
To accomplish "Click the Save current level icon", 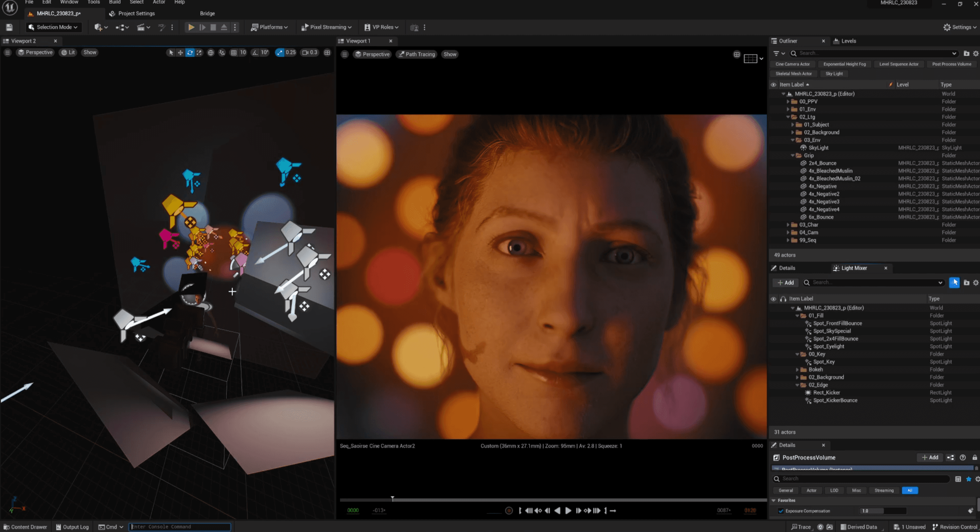I will pos(9,27).
